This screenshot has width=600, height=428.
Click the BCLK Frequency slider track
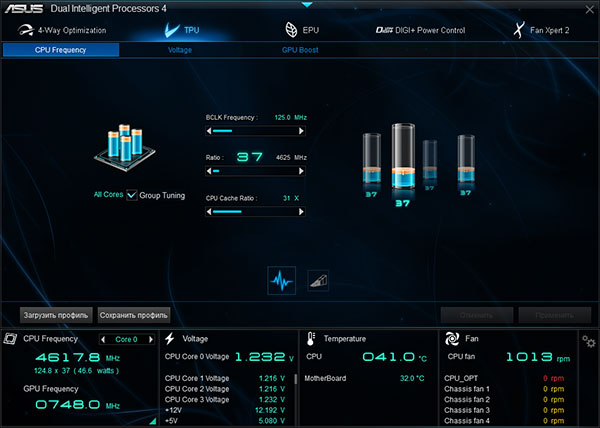[x=255, y=131]
